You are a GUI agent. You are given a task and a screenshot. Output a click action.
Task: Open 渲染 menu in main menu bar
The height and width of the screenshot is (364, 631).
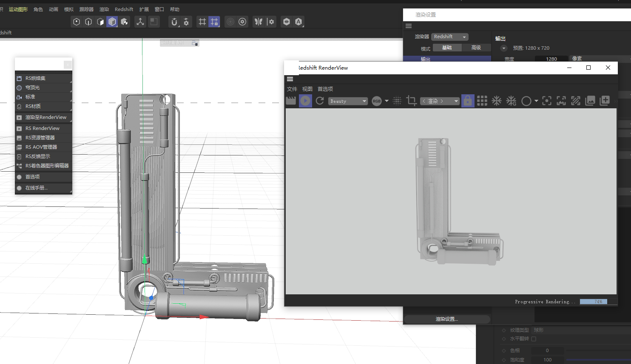[104, 9]
